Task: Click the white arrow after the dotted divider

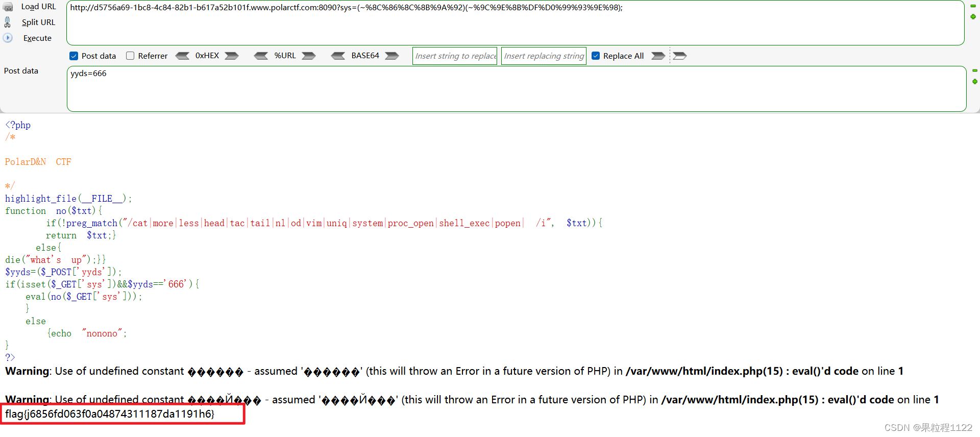Action: (680, 56)
